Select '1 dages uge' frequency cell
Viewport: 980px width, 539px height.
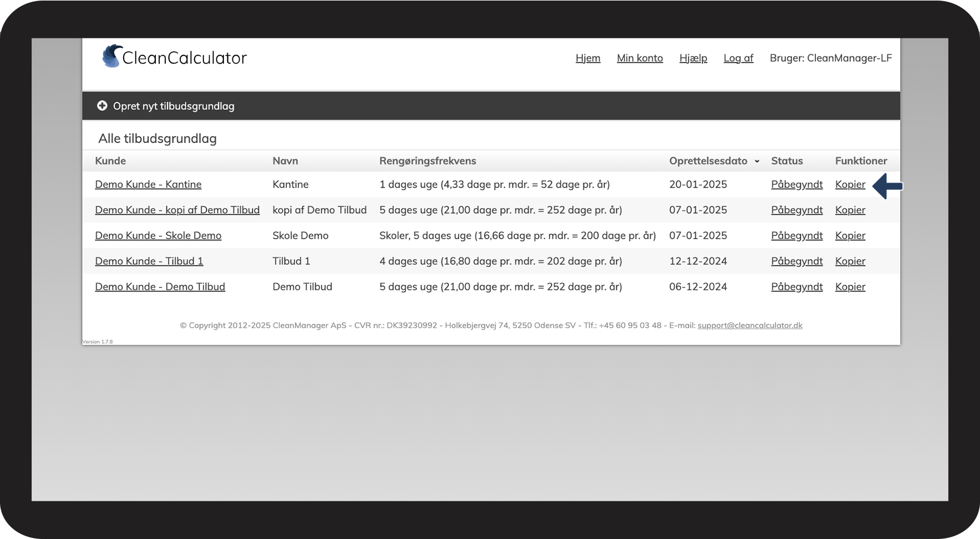point(495,184)
